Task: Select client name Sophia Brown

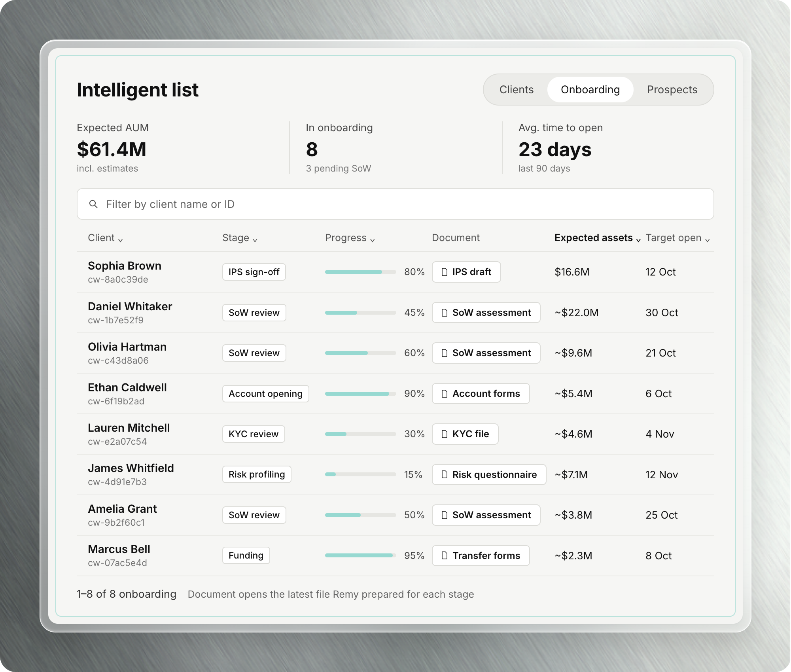Action: (x=125, y=266)
